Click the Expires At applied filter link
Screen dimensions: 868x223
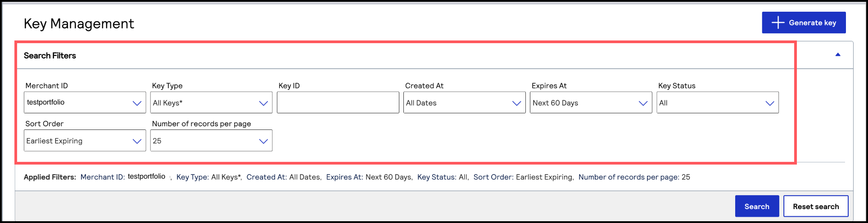tap(344, 177)
